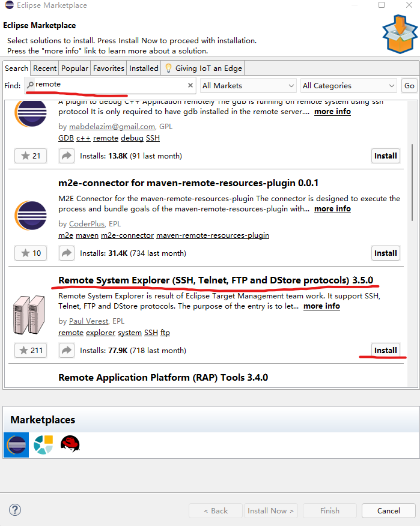Favorite the m2e-connector plugin (star 10)
The image size is (420, 526).
(x=31, y=253)
